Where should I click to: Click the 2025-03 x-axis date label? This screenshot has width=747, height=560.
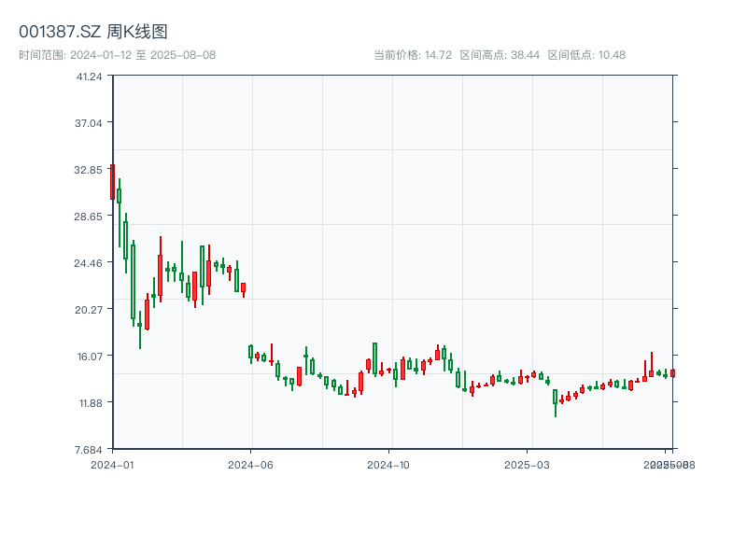[x=527, y=464]
